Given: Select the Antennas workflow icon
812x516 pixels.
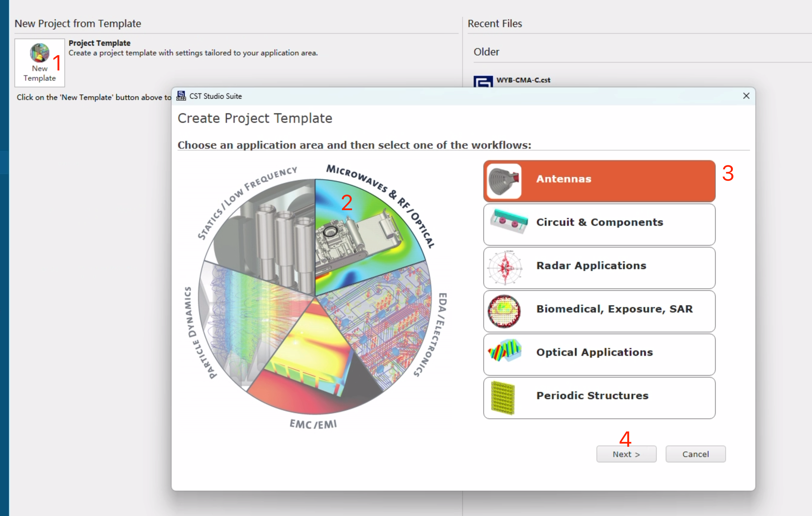Looking at the screenshot, I should (x=504, y=181).
